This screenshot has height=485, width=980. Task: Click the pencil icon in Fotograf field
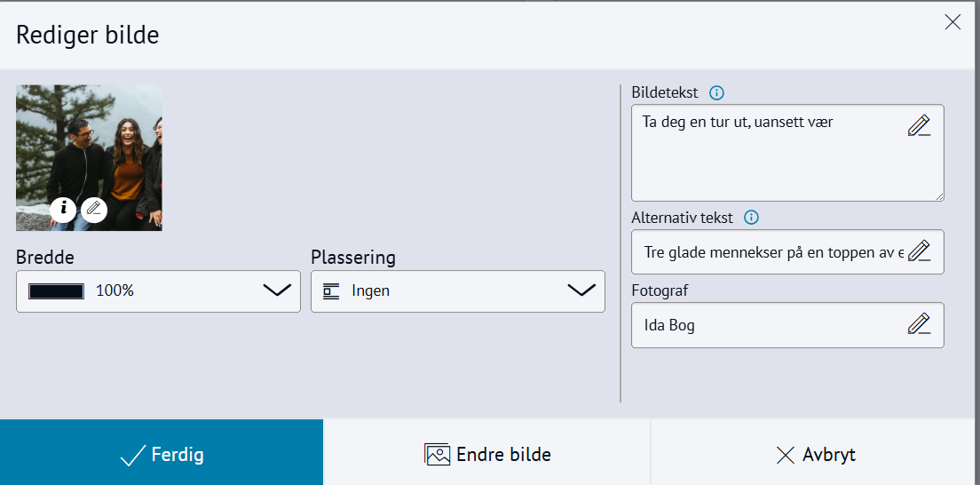coord(919,324)
